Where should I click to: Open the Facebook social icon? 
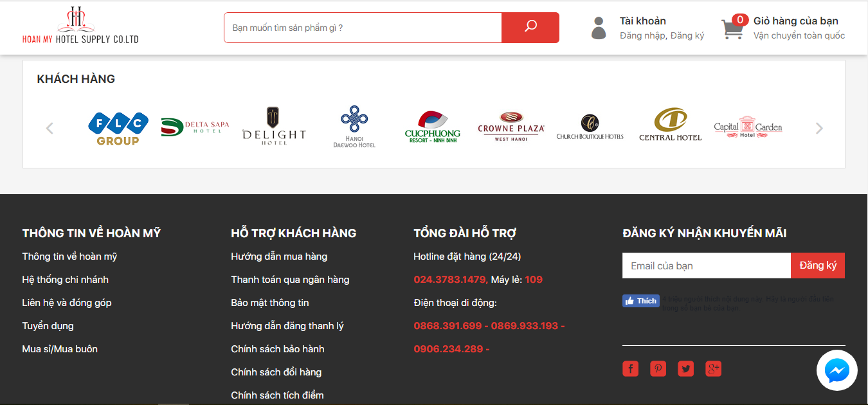(x=630, y=368)
